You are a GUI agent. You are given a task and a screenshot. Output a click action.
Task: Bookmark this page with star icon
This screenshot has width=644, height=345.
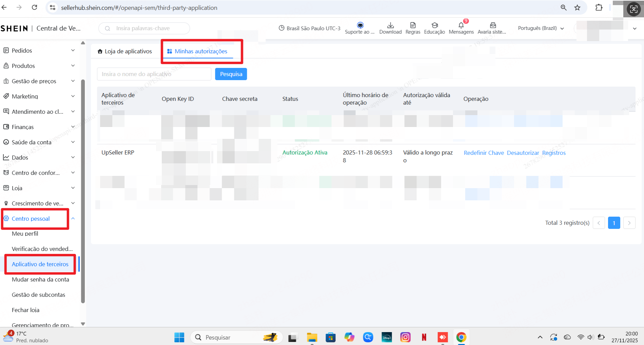577,7
